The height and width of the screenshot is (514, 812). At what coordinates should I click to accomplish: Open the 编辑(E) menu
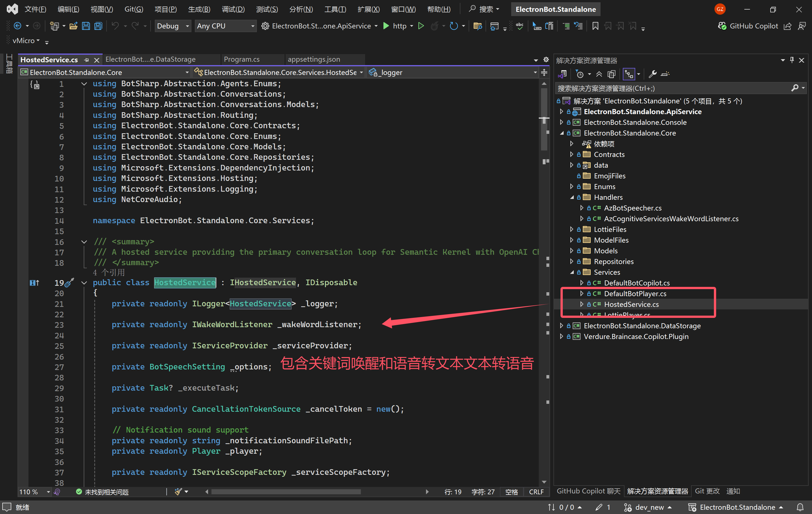pos(69,9)
